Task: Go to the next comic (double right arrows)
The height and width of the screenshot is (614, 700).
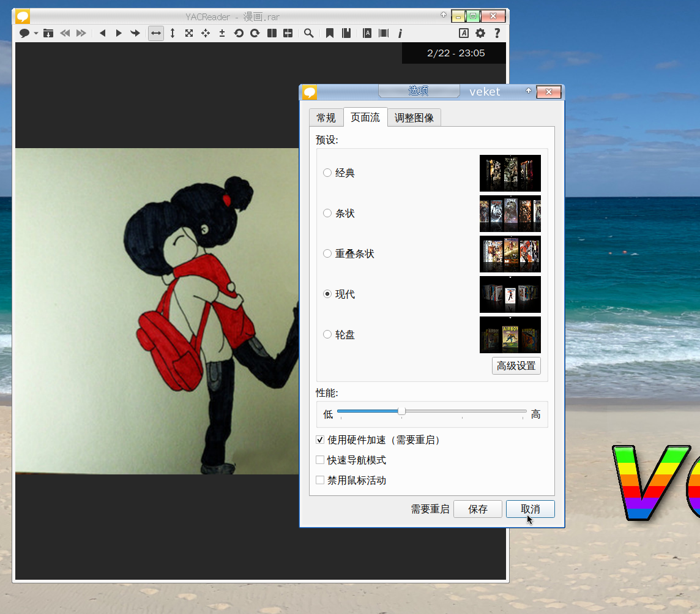Action: coord(81,33)
